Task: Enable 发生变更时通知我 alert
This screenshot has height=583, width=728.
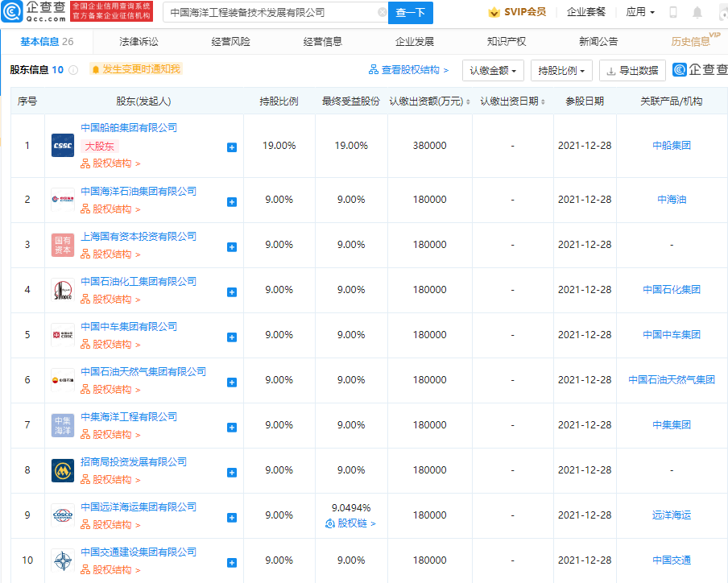Action: [136, 70]
